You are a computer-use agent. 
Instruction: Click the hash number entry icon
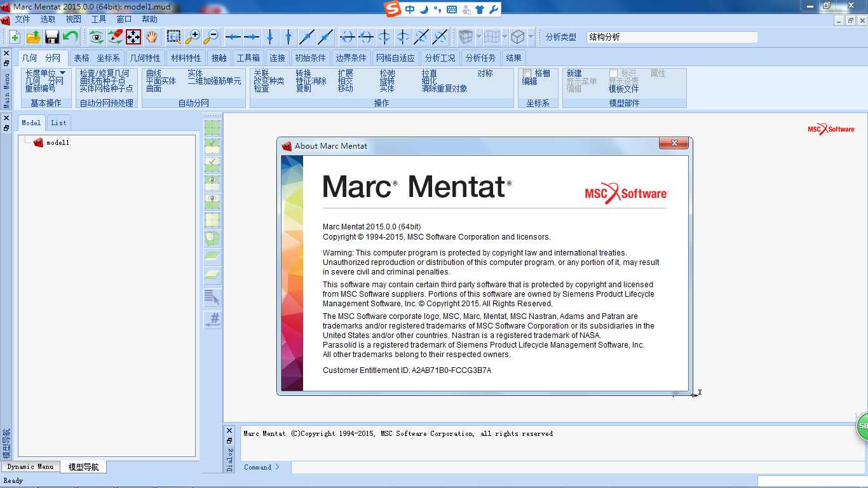coord(212,319)
